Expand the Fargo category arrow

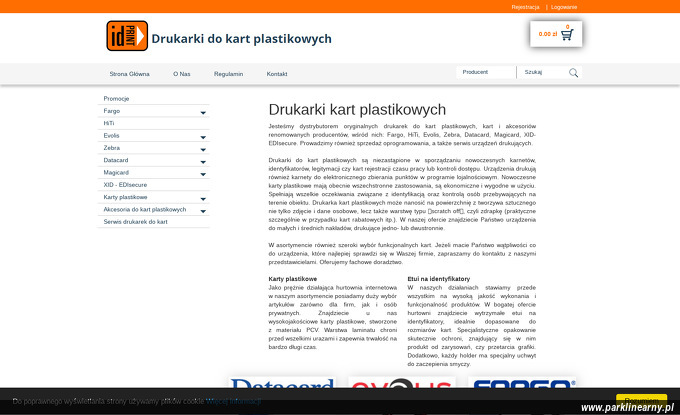(x=203, y=113)
